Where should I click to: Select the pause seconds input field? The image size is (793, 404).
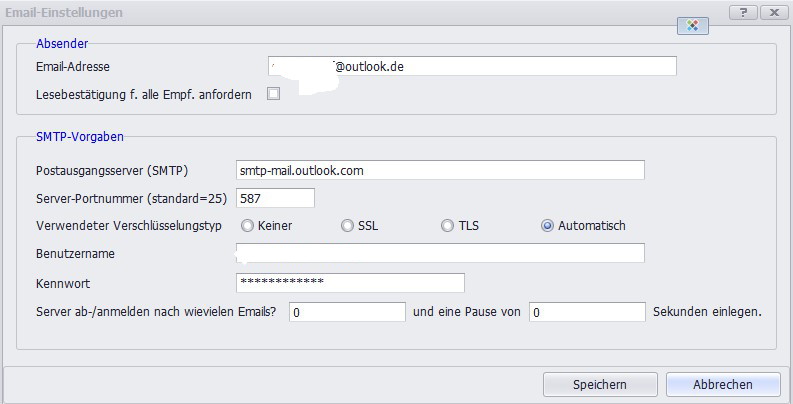(587, 312)
